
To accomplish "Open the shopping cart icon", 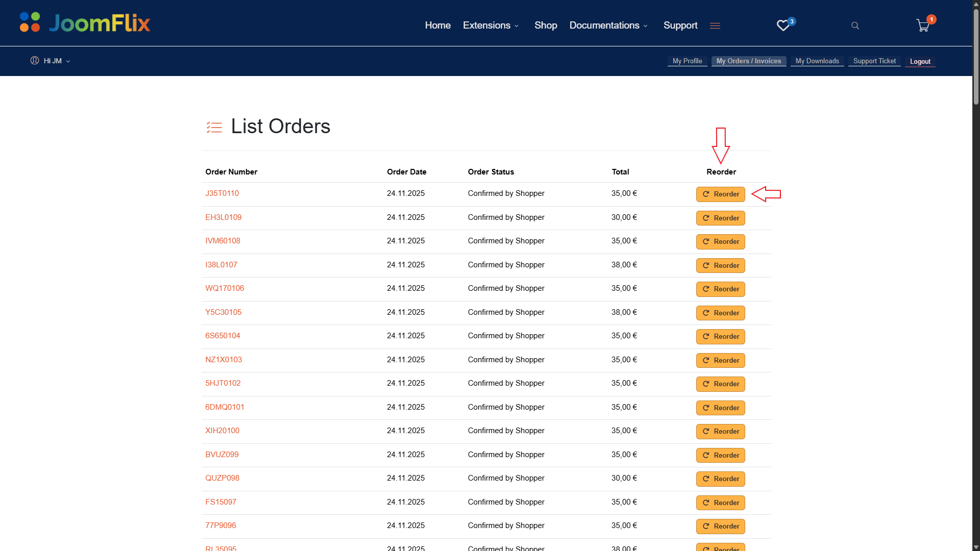I will pyautogui.click(x=923, y=26).
